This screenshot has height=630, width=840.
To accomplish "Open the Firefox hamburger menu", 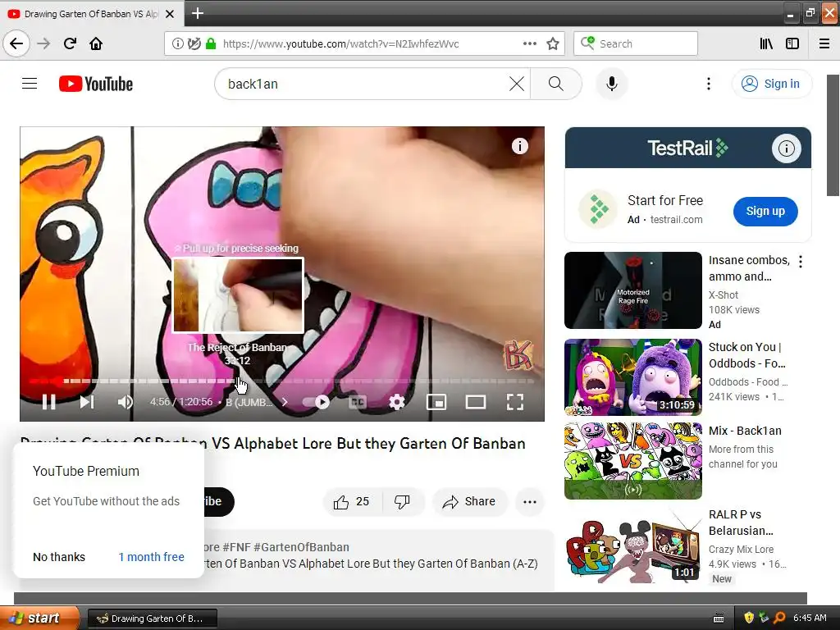I will point(824,43).
